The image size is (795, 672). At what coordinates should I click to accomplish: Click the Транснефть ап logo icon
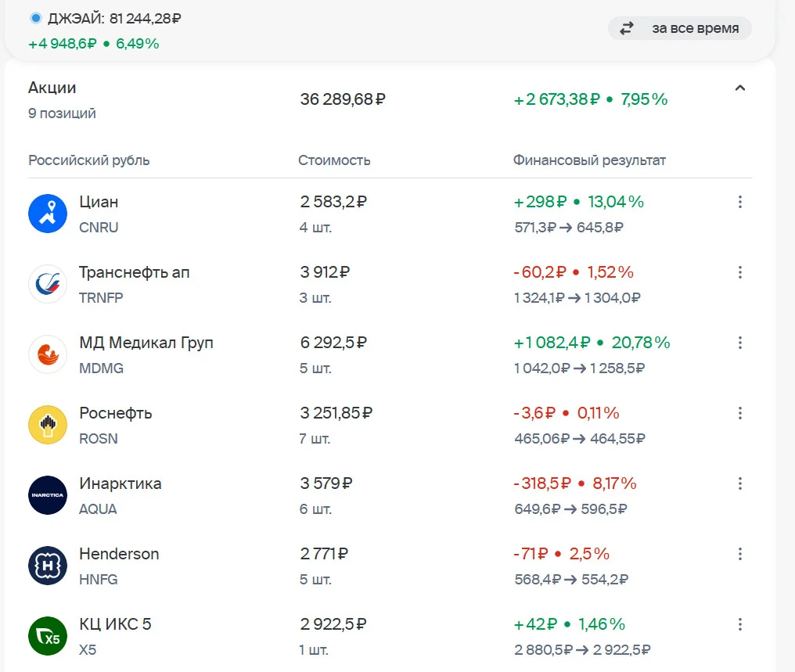pos(48,284)
